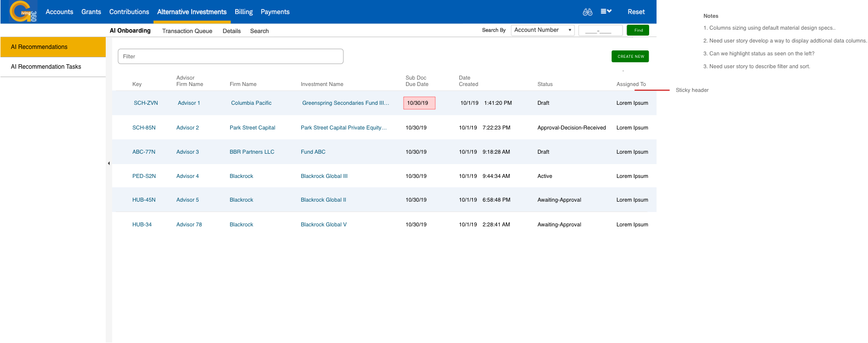Go to the Details tab
Viewport: 868px width, 343px height.
[x=232, y=31]
